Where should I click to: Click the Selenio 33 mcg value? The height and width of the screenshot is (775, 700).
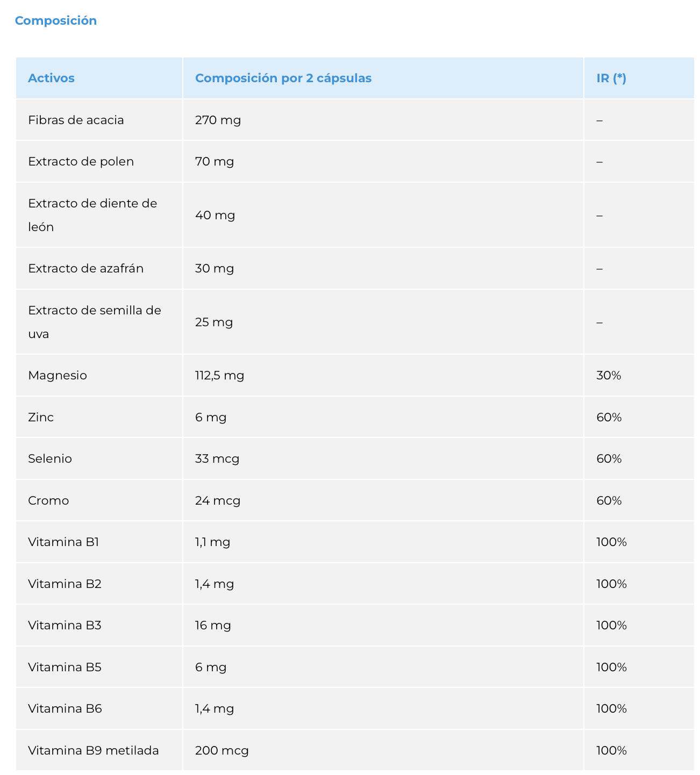pyautogui.click(x=217, y=458)
